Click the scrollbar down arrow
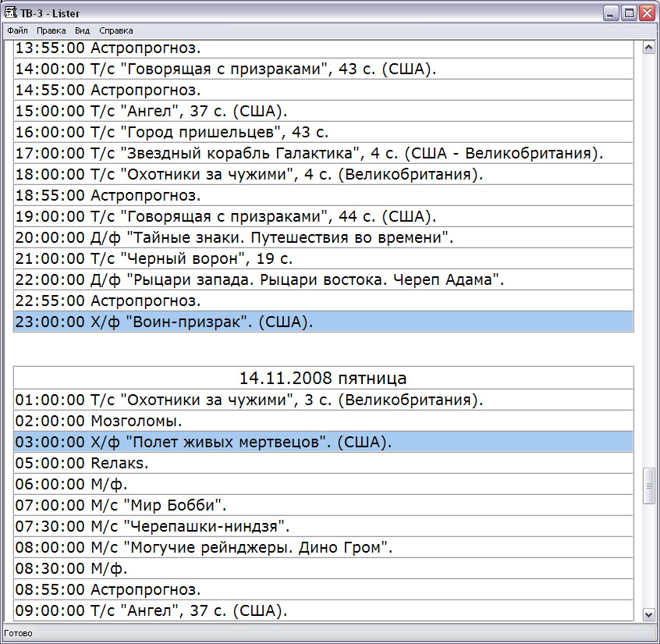This screenshot has height=644, width=660. pyautogui.click(x=648, y=614)
